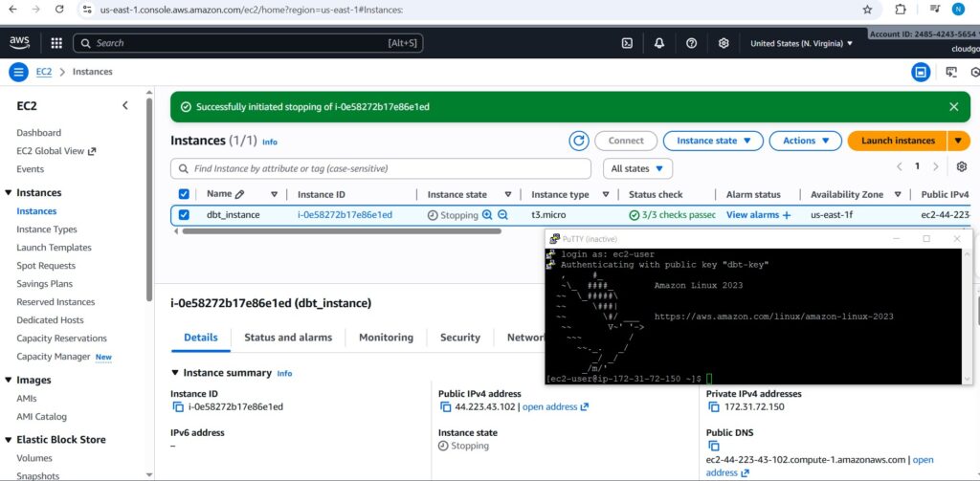
Task: Copy the Private IPv4 address 172.31.72.150
Action: 714,407
